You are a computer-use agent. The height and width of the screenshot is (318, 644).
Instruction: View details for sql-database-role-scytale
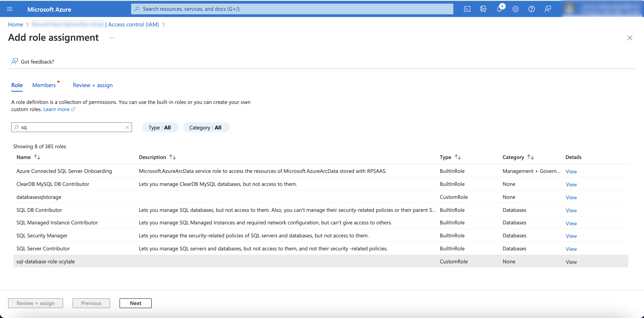(x=571, y=262)
